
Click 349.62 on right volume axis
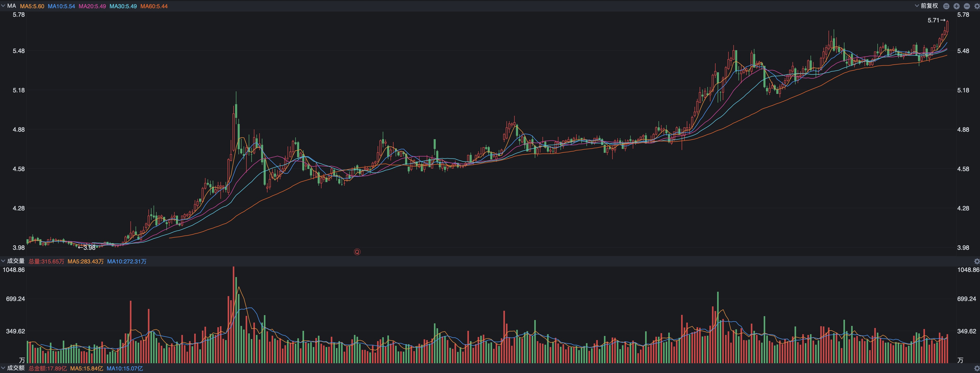966,331
